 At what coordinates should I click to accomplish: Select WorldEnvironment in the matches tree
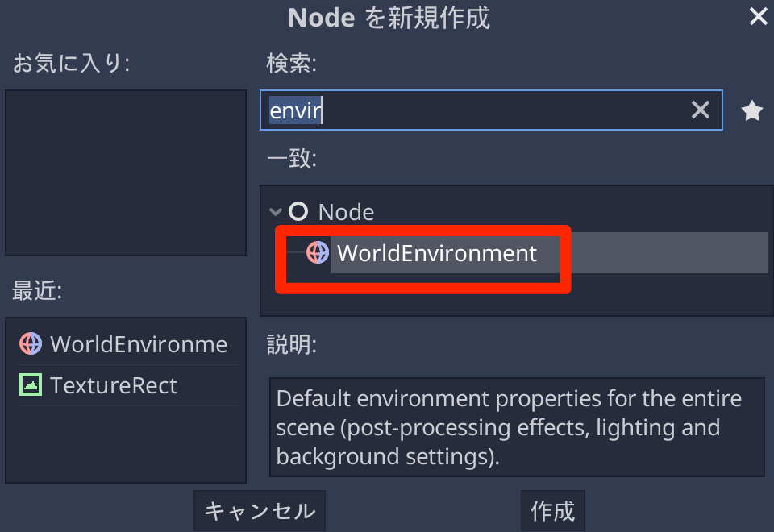[436, 252]
